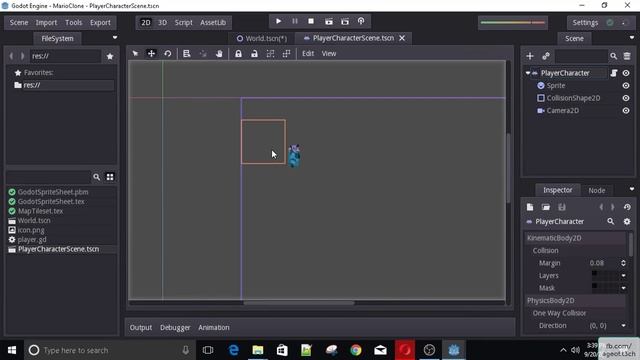Switch to the World.tscn scene tab
This screenshot has height=360, width=640.
262,38
